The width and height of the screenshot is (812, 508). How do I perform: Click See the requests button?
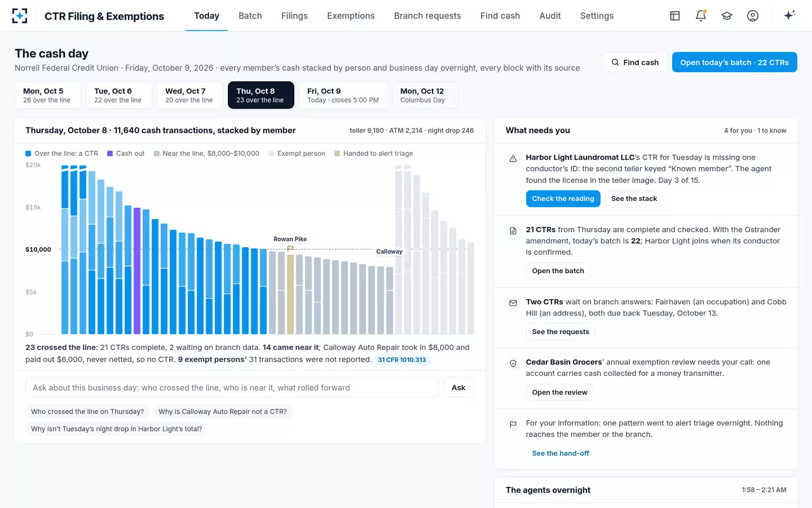coord(561,332)
